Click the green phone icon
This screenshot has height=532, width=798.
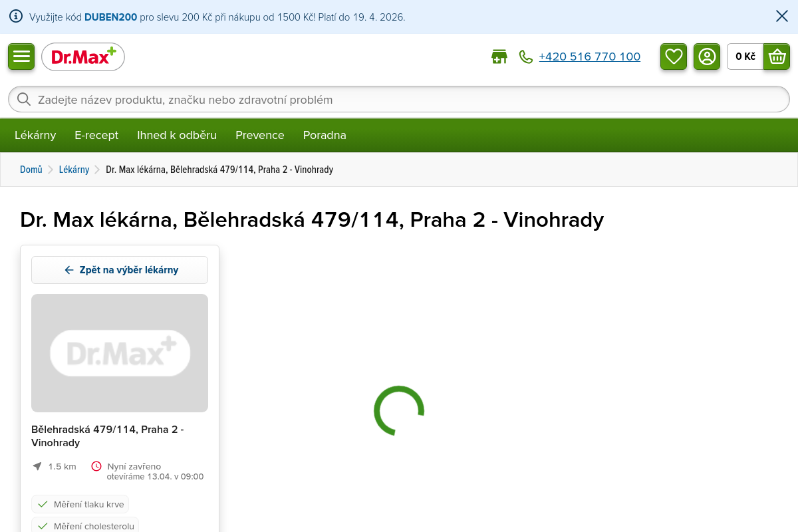click(526, 57)
